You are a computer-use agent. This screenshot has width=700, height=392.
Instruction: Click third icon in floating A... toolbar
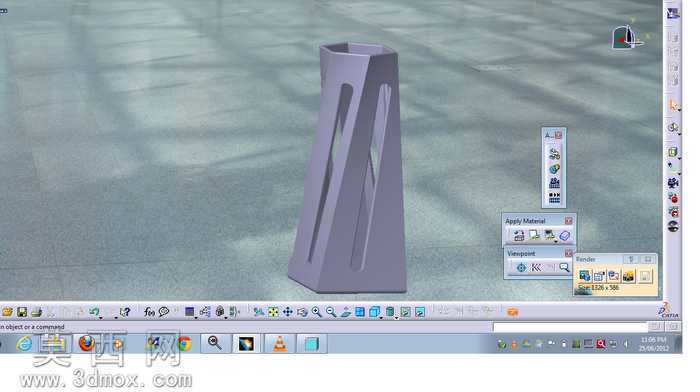[554, 183]
